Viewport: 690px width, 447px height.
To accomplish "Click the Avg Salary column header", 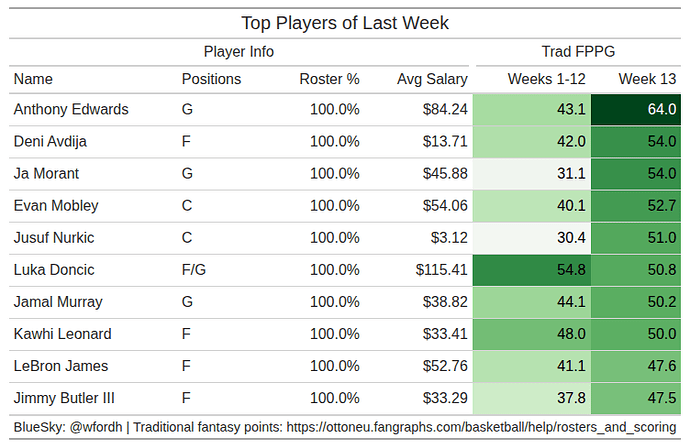I will (431, 79).
